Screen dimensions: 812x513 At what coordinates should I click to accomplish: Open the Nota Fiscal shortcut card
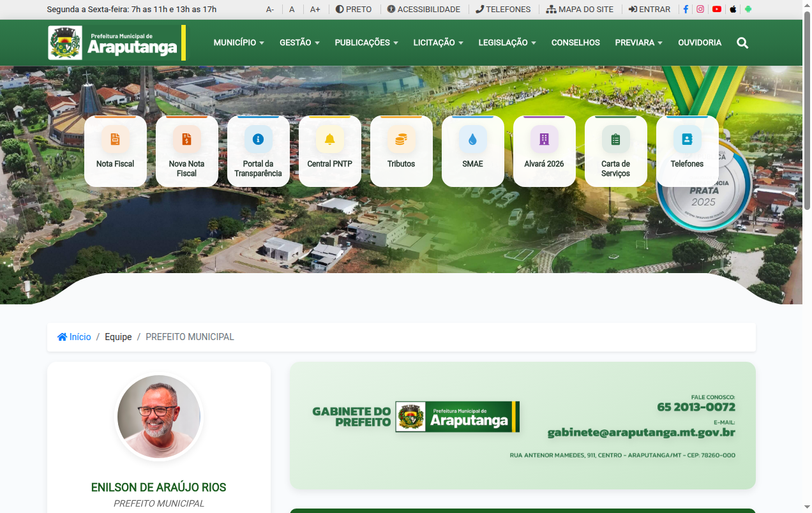pos(116,151)
